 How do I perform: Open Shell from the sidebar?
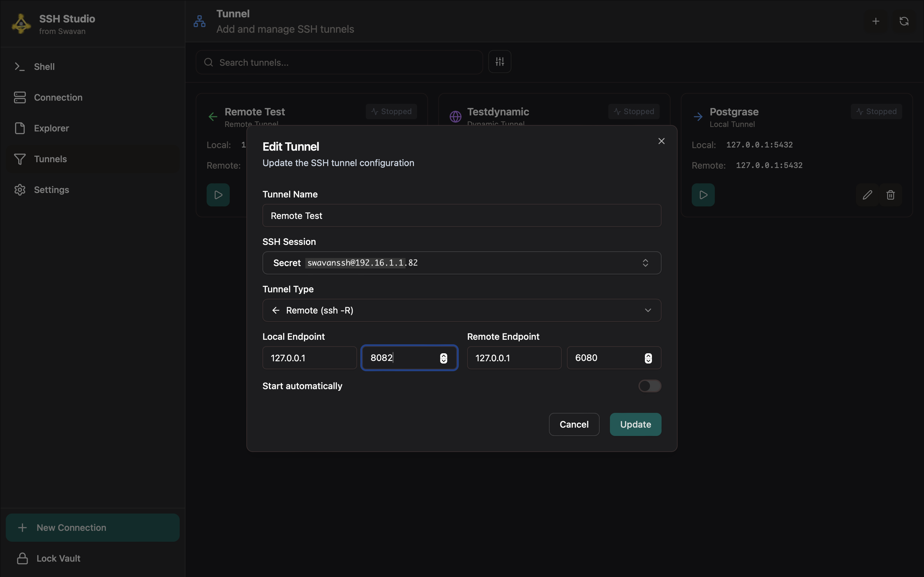(x=44, y=67)
